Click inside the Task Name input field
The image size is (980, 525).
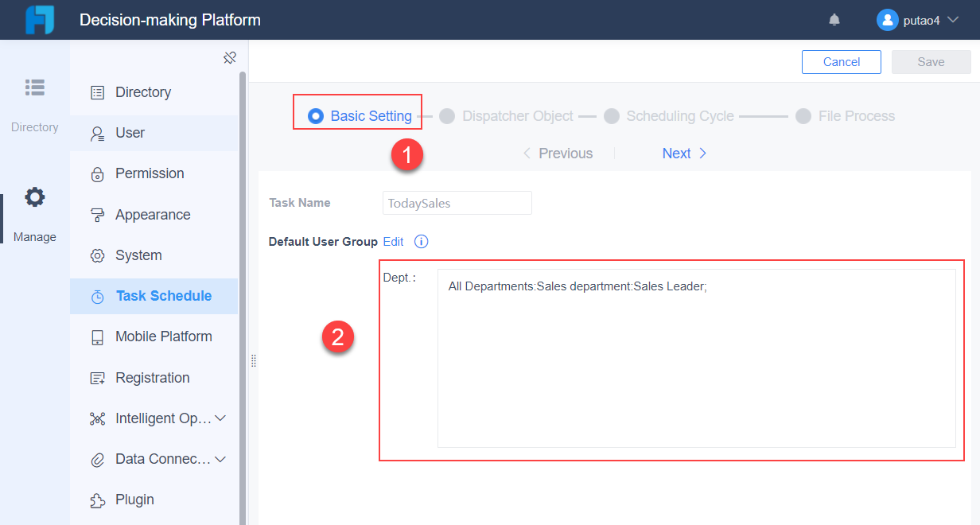(457, 203)
